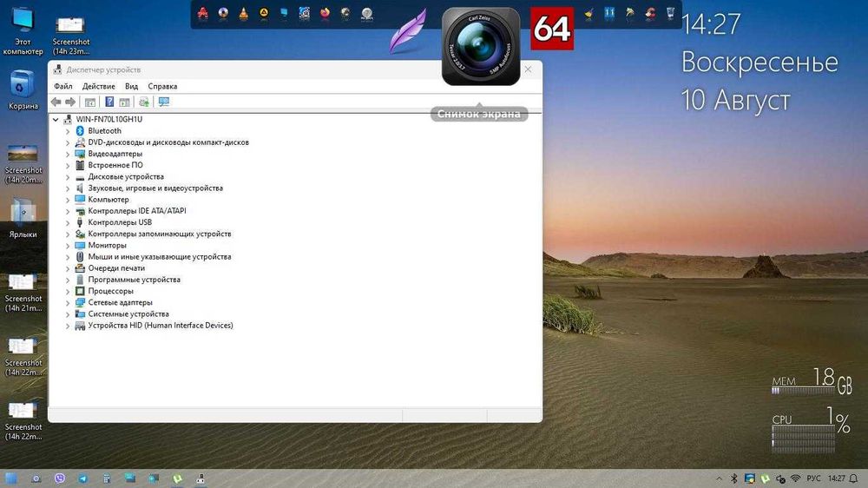Click the uTorrent taskbar button
Viewport: 868px width, 488px height.
[x=177, y=478]
